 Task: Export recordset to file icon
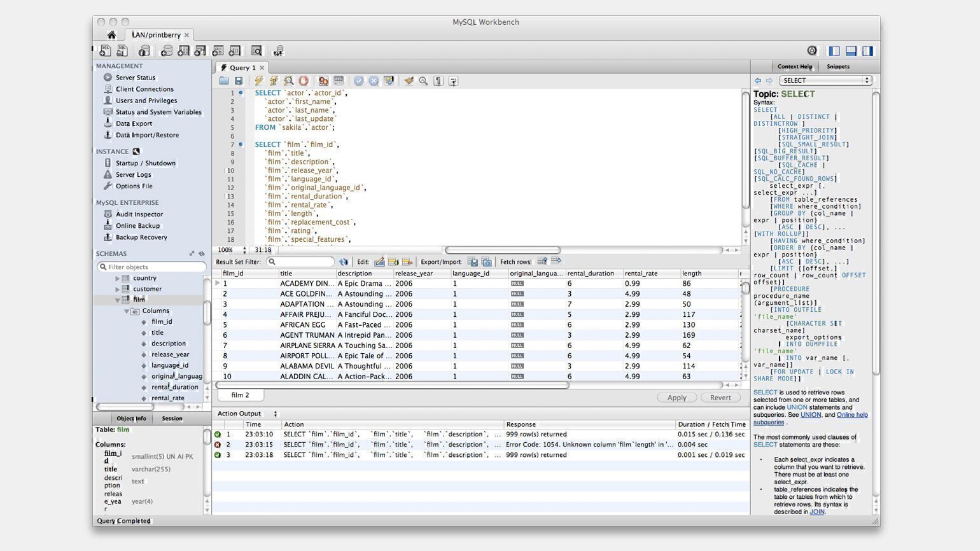[x=473, y=262]
